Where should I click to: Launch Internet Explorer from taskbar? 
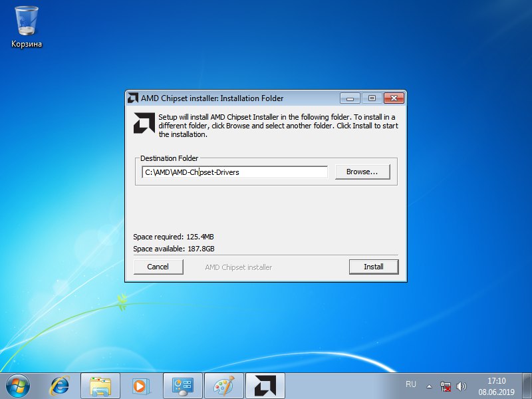point(60,386)
